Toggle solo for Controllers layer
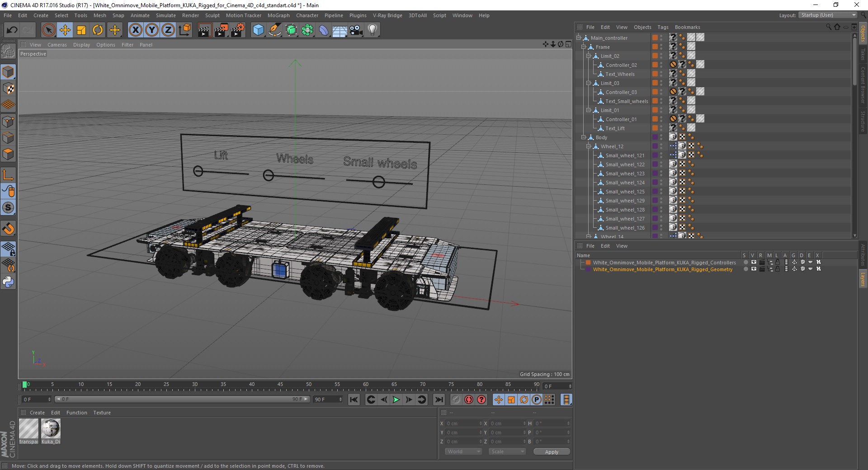 (745, 262)
